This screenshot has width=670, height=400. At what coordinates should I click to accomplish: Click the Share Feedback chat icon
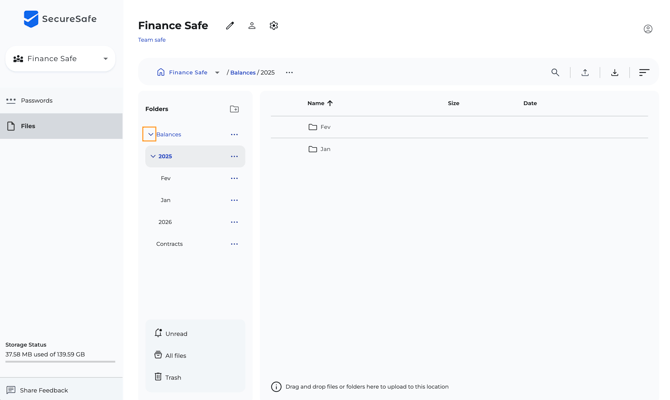[11, 390]
